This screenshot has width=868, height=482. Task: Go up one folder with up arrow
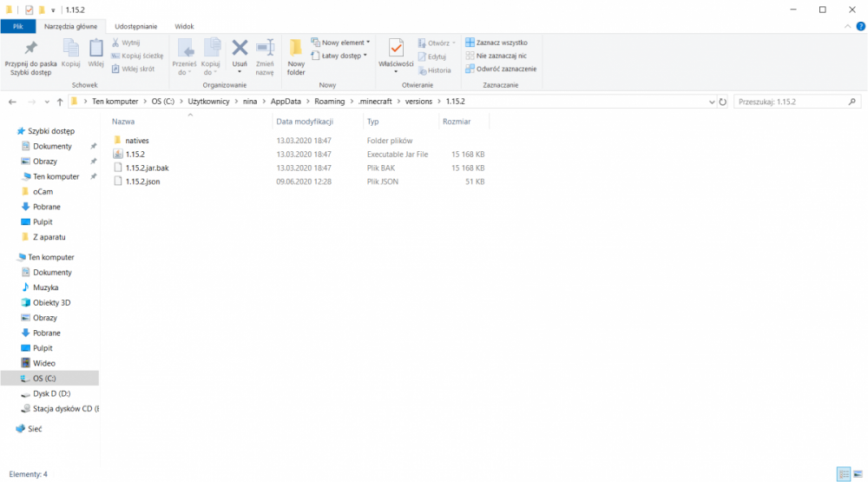[x=59, y=102]
